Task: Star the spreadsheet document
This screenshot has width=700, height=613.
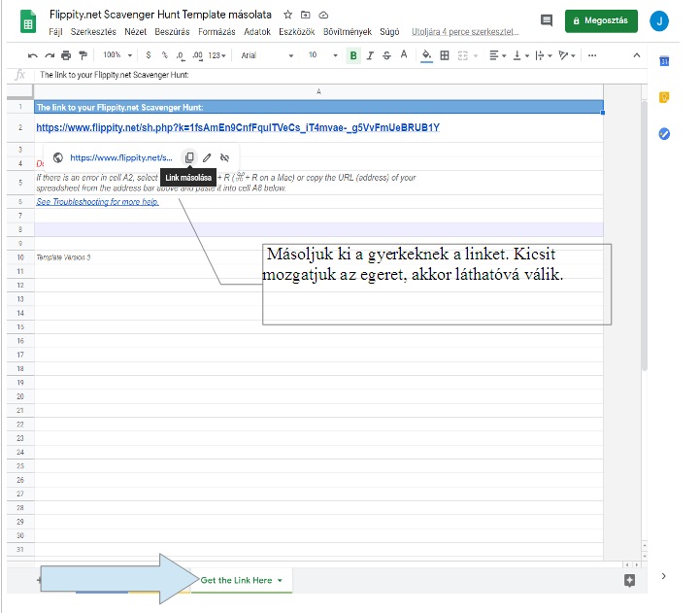Action: tap(288, 15)
